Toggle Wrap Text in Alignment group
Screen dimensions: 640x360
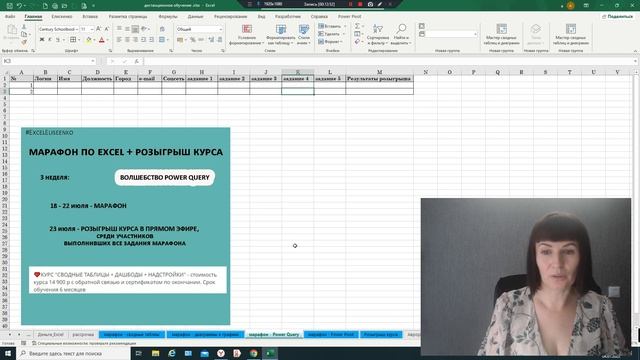[162, 29]
